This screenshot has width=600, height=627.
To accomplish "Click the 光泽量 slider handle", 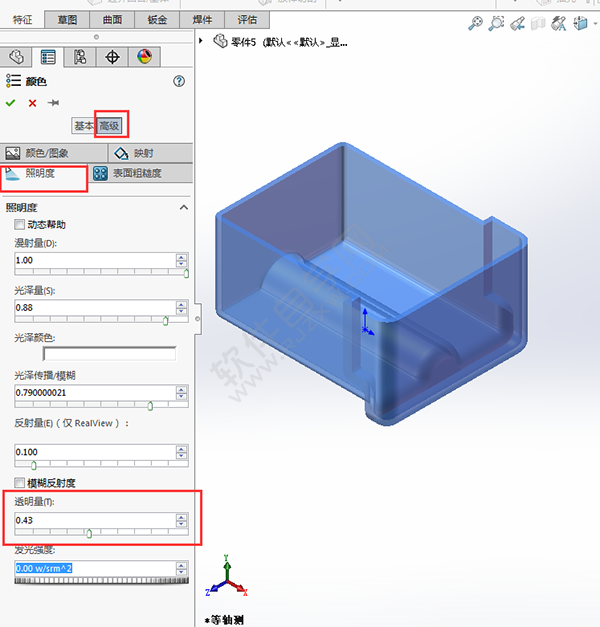I will click(166, 321).
